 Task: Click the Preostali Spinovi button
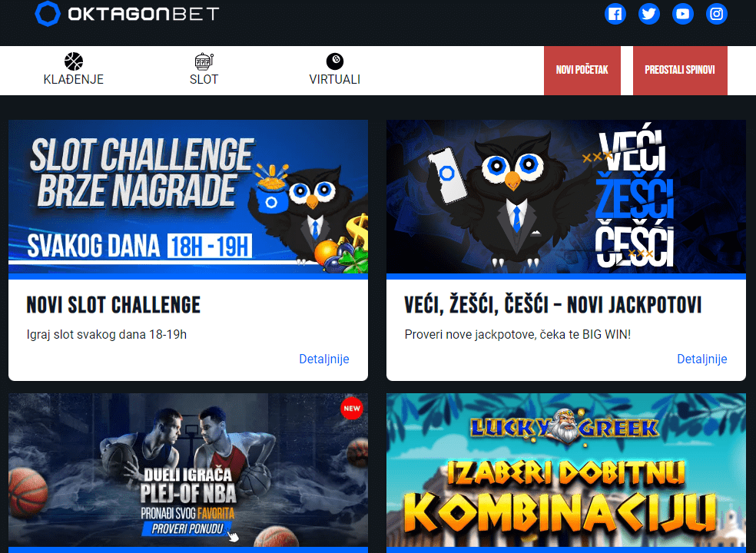click(x=680, y=71)
